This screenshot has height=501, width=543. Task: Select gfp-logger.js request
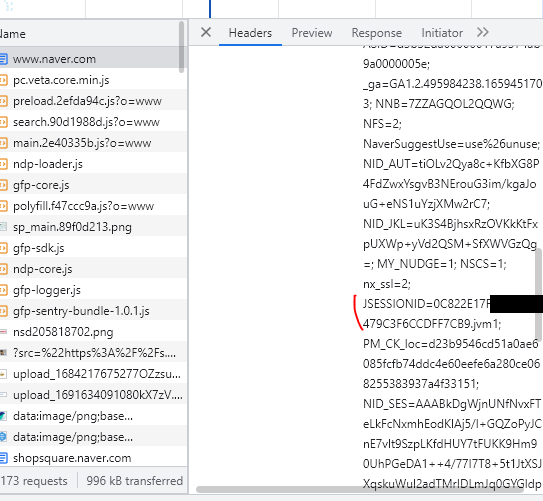click(x=94, y=290)
